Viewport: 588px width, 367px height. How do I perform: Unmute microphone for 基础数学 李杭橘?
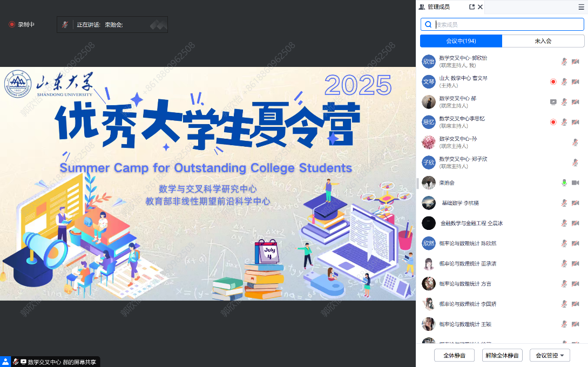[x=564, y=203]
